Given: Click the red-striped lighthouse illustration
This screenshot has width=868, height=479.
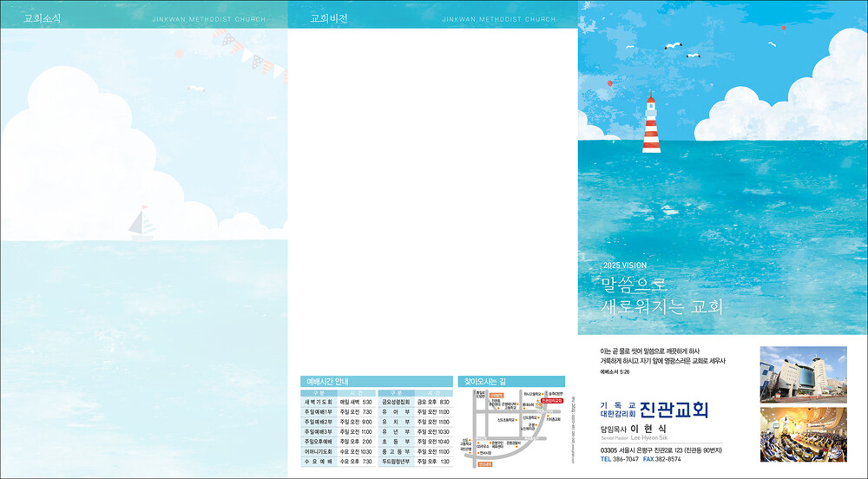Looking at the screenshot, I should click(x=650, y=123).
